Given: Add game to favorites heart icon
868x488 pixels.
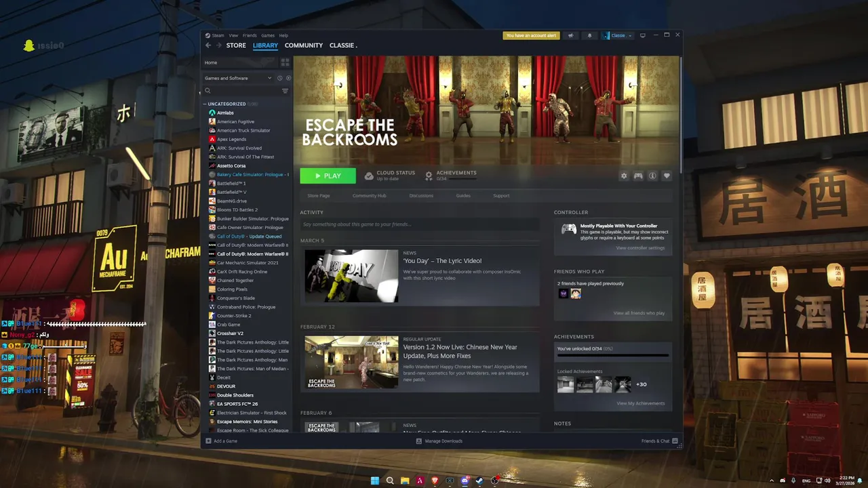Looking at the screenshot, I should point(667,176).
